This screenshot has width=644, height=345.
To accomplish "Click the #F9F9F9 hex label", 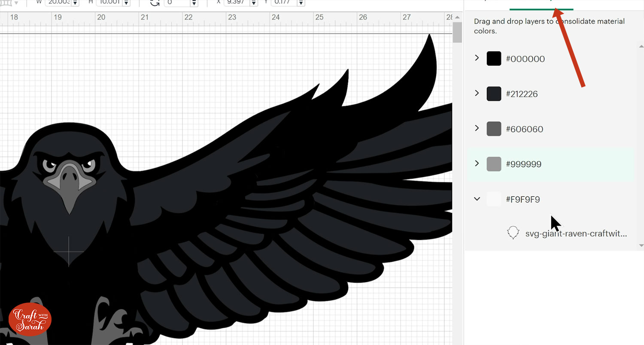I will point(522,200).
